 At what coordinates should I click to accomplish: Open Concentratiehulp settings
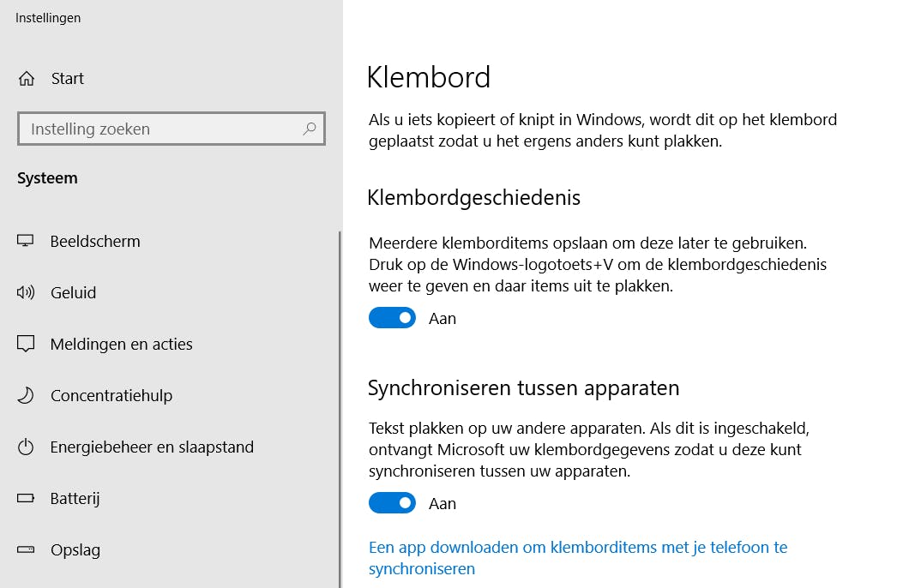(x=111, y=395)
